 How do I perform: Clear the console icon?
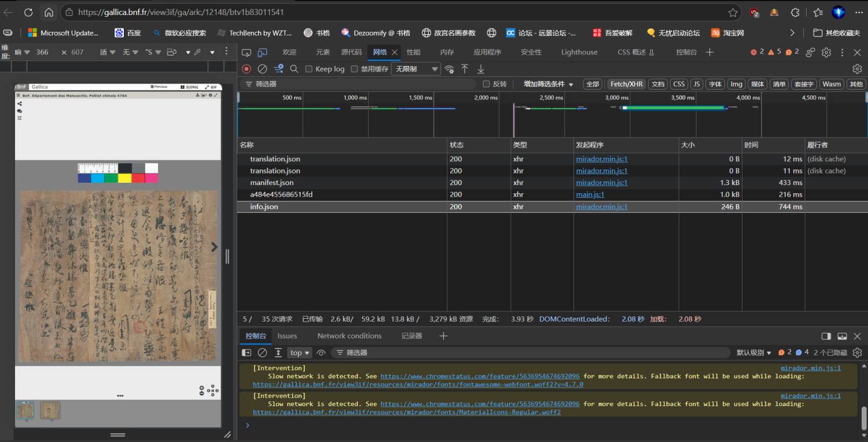(x=262, y=352)
